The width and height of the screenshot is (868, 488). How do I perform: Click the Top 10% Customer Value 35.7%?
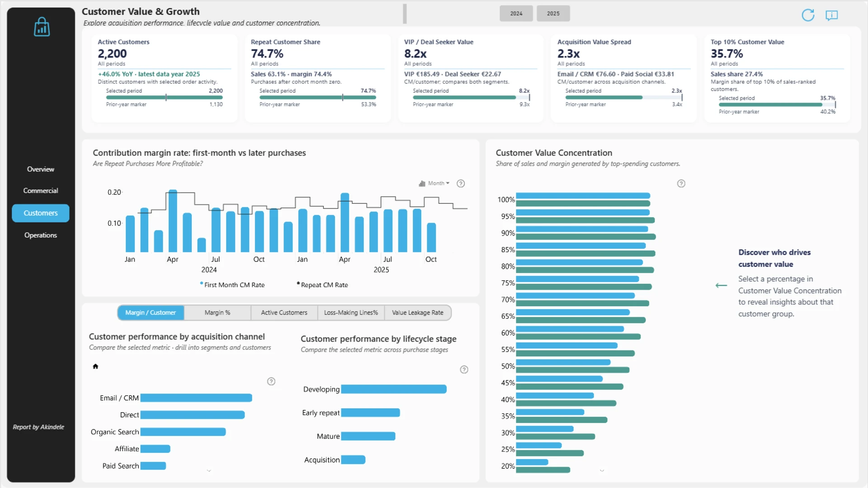(x=726, y=54)
